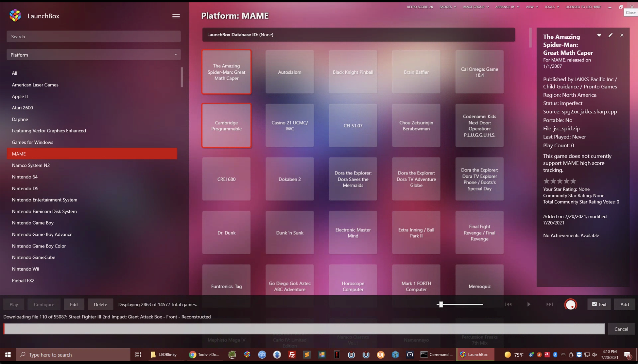Select The Amazing Spider-Man: Great Math Caper tile
This screenshot has width=638, height=364.
pos(226,72)
